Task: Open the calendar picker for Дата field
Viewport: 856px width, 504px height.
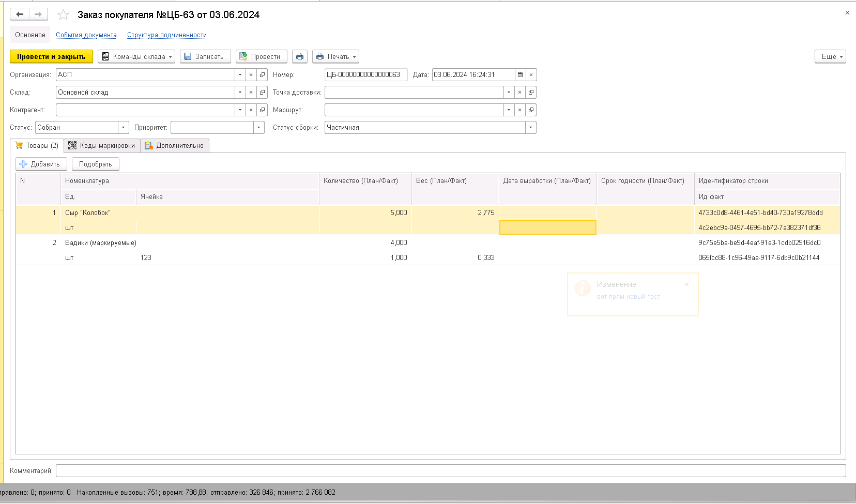Action: [x=521, y=74]
